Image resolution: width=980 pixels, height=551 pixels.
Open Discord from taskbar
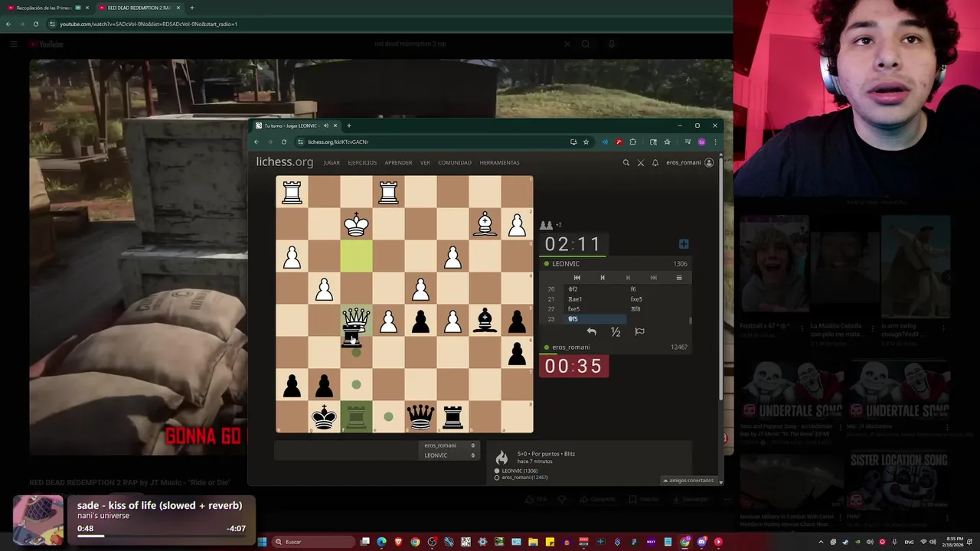(701, 542)
